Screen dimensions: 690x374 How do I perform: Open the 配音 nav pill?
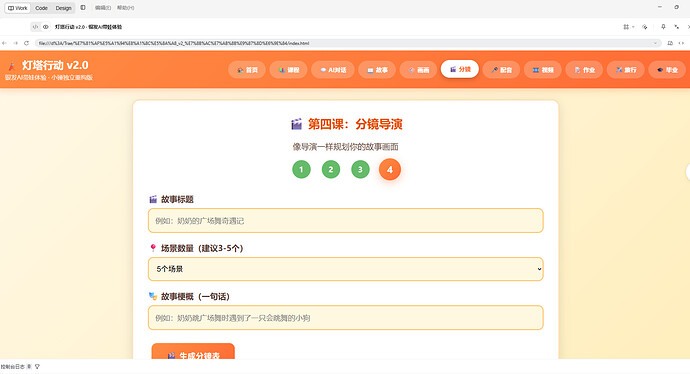(x=502, y=70)
